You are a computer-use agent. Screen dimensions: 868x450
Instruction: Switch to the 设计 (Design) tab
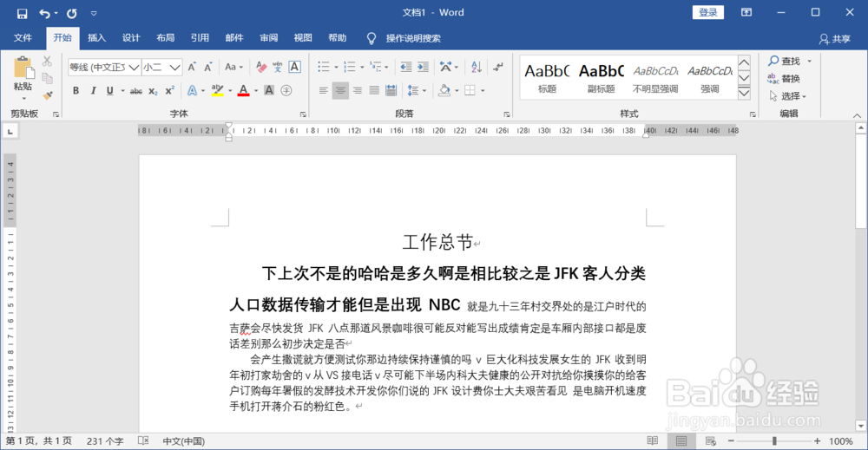(131, 37)
